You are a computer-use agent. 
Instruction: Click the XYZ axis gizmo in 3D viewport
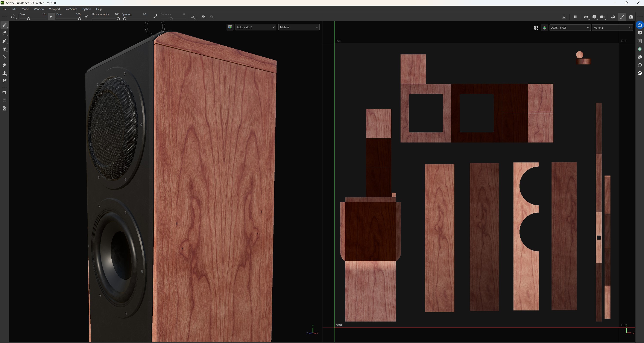pyautogui.click(x=312, y=330)
